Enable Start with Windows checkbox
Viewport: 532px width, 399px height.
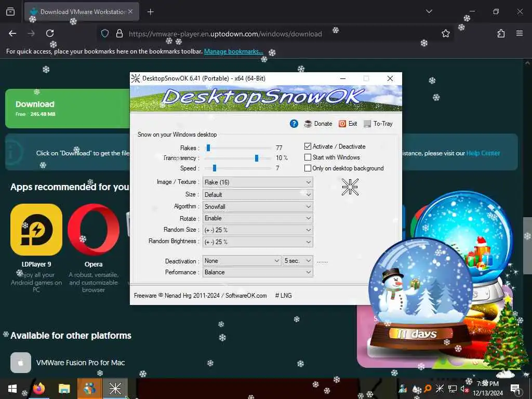[x=308, y=157]
